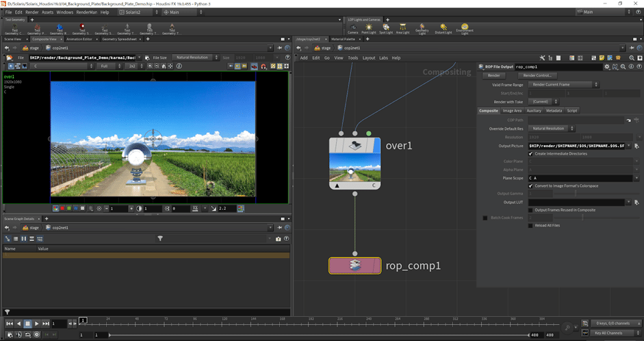Open the 2x2 viewport layout dropdown
This screenshot has height=341, width=644.
click(x=136, y=66)
